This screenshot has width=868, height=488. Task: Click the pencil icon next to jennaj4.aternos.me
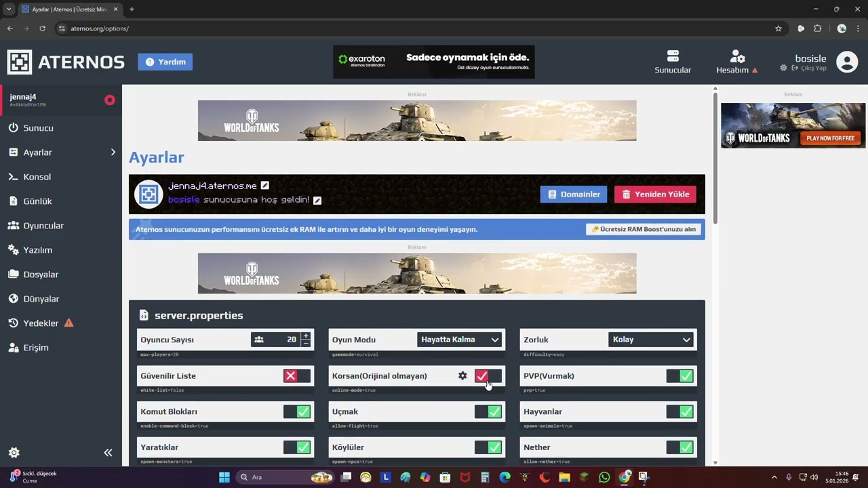pos(265,186)
